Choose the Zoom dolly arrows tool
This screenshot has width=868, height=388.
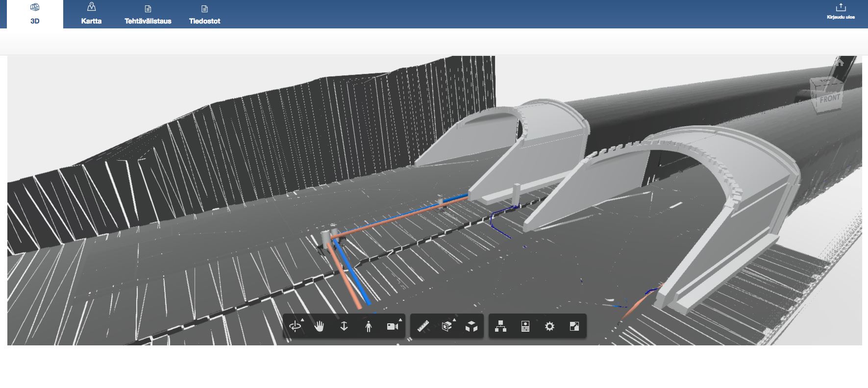[344, 326]
